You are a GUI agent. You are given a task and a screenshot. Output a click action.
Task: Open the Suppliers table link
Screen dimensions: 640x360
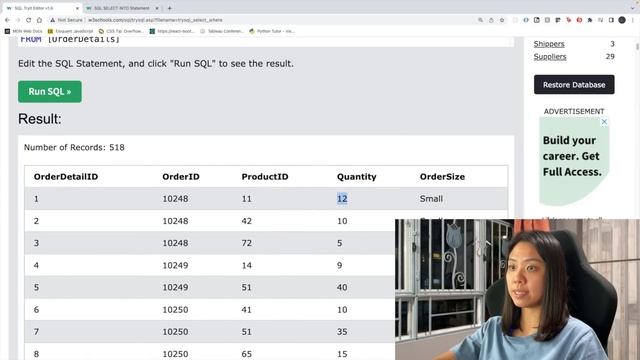550,56
